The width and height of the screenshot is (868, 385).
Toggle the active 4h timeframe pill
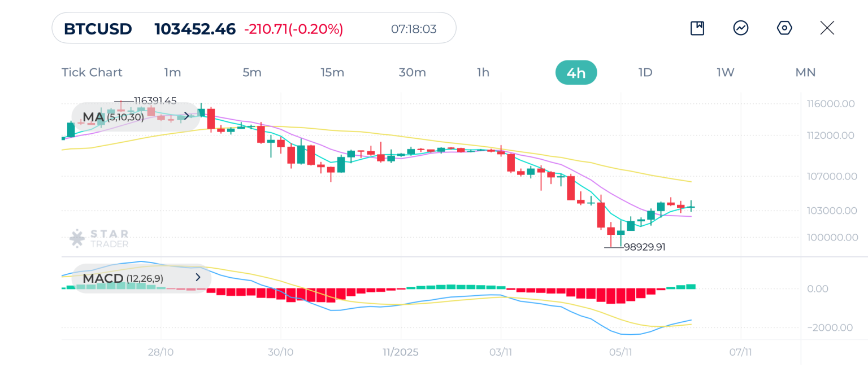[x=576, y=73]
